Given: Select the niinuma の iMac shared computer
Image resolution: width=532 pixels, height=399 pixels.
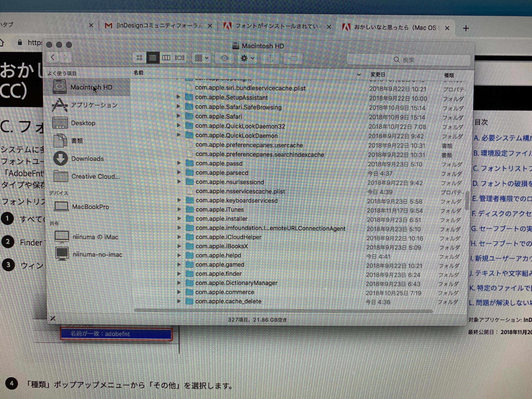Looking at the screenshot, I should coord(95,237).
